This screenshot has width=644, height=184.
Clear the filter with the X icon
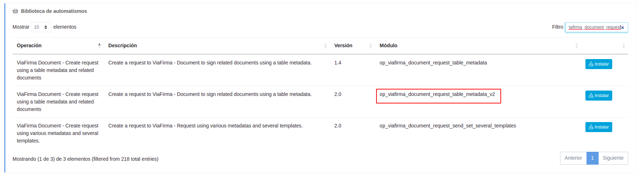coord(623,28)
